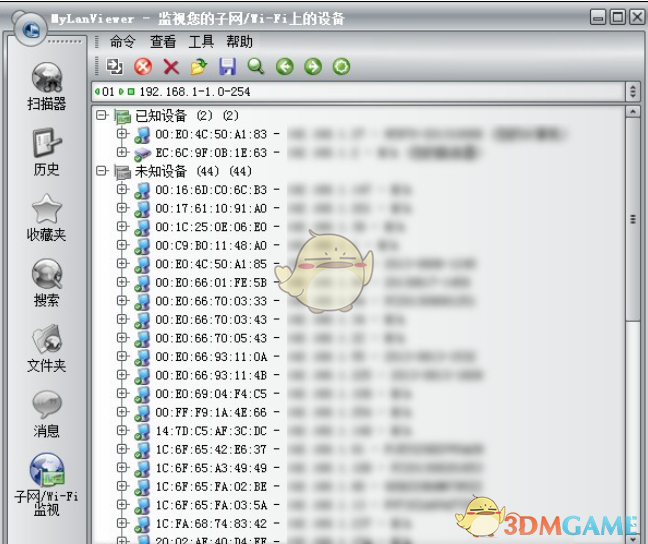
Task: Click the green refresh toolbar icon
Action: click(x=341, y=67)
